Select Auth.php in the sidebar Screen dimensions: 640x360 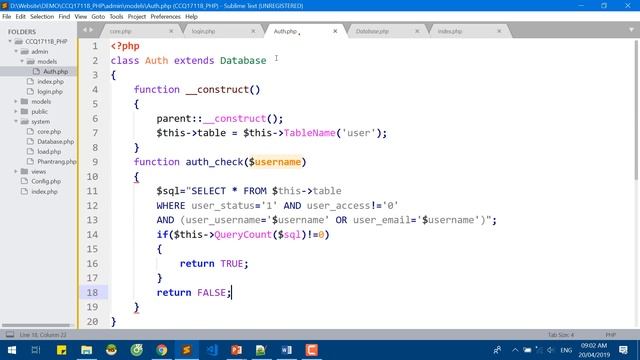pos(56,71)
